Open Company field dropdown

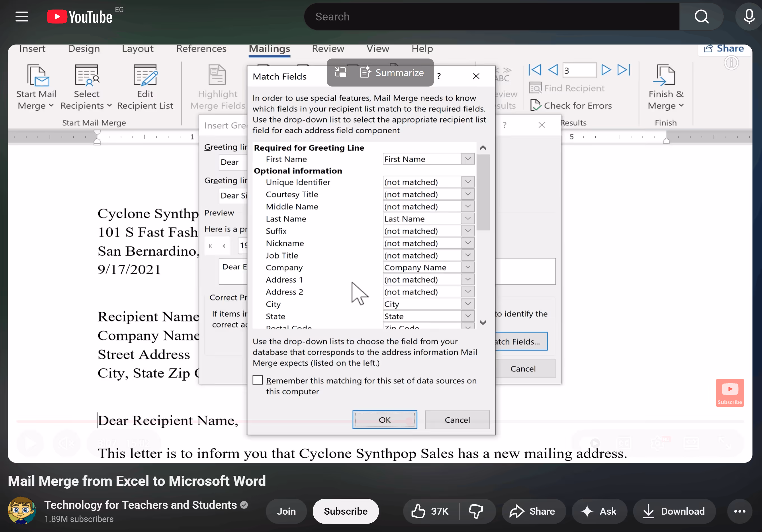click(468, 267)
